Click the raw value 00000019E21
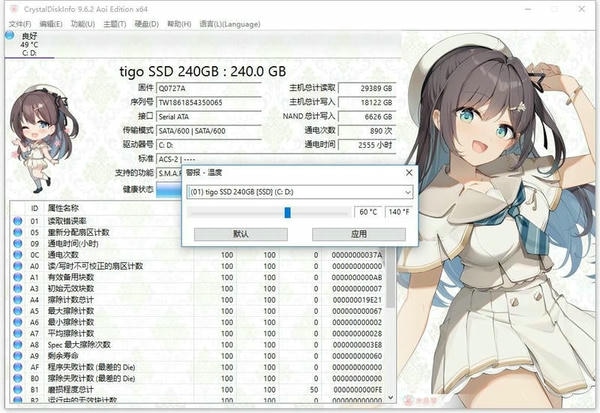The image size is (600, 413). [357, 300]
